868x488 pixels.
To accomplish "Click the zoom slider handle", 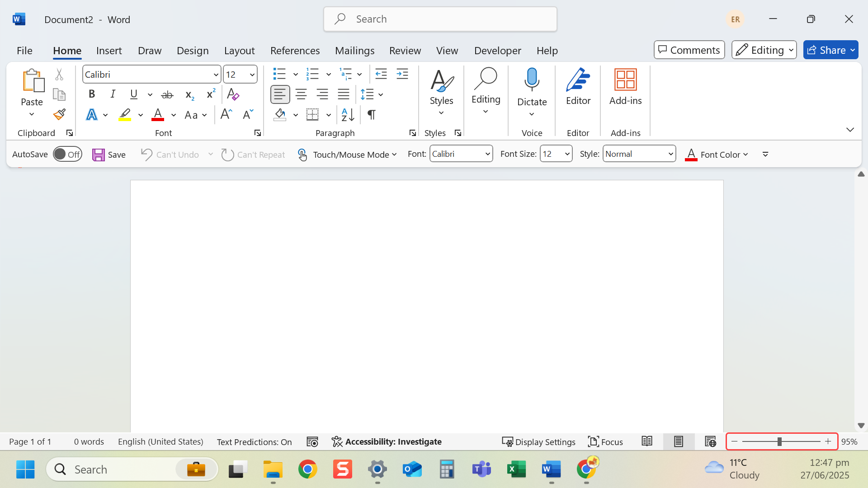I will click(779, 441).
